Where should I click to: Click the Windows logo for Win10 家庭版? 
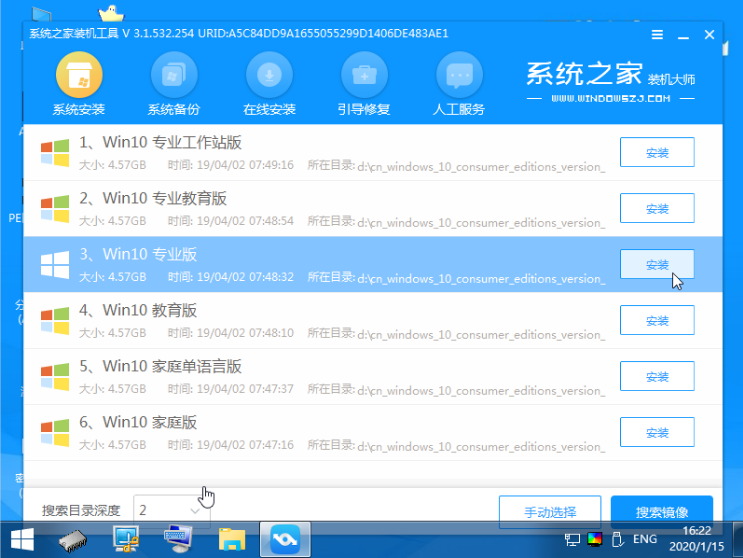pyautogui.click(x=54, y=433)
